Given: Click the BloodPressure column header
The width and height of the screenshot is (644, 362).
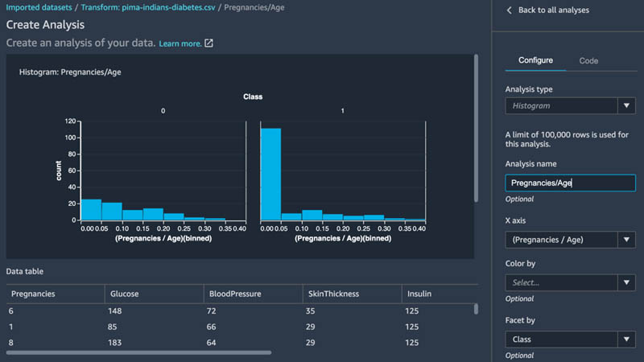Looking at the screenshot, I should pos(235,294).
